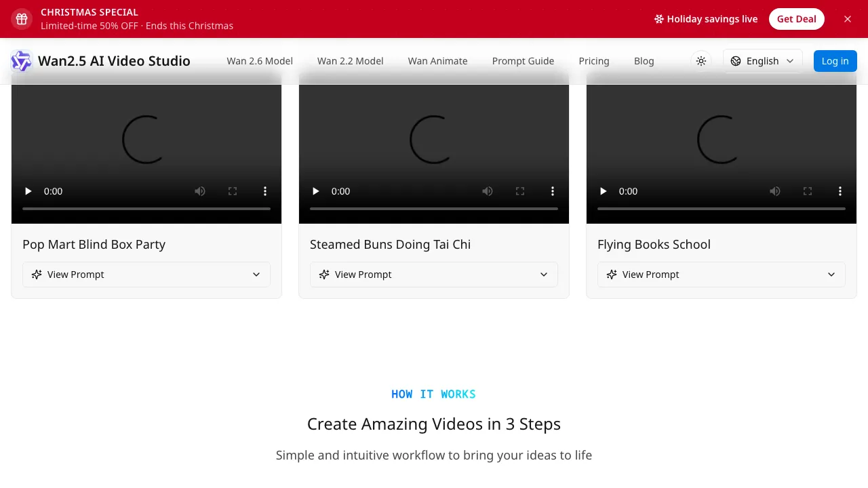Toggle the theme with the sun icon
Screen dimensions: 868x488
(701, 61)
